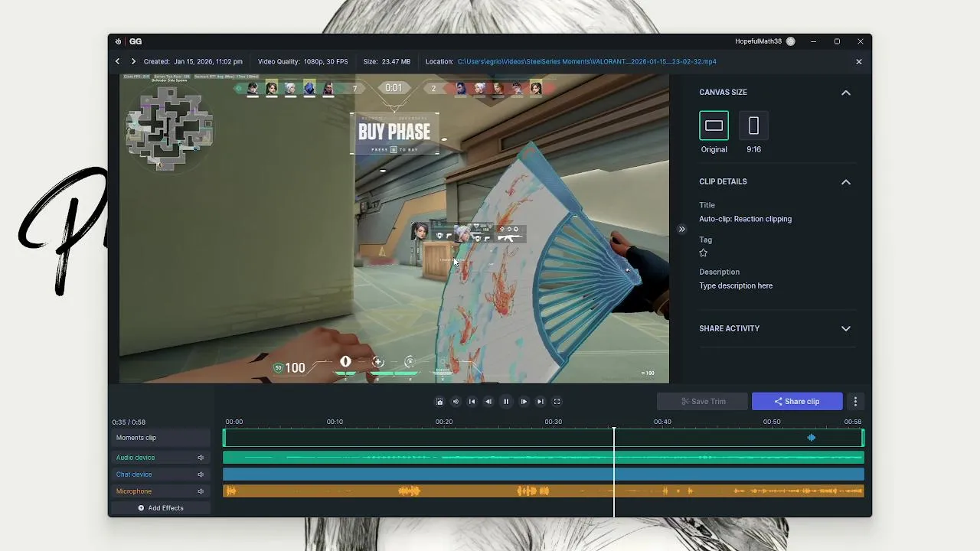Open the more options kebab menu
980x551 pixels.
pos(855,401)
